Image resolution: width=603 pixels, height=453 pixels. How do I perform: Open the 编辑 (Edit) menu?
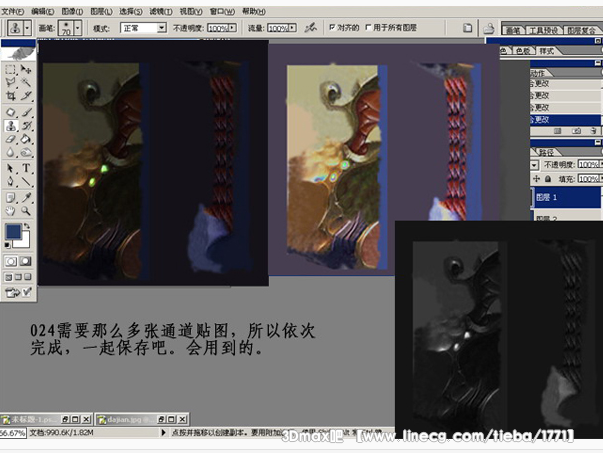click(x=42, y=12)
